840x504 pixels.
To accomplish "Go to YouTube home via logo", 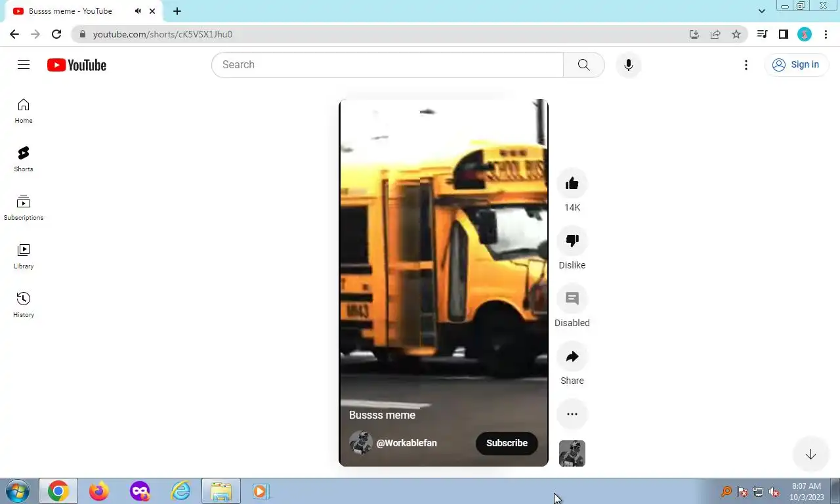I will coord(77,65).
